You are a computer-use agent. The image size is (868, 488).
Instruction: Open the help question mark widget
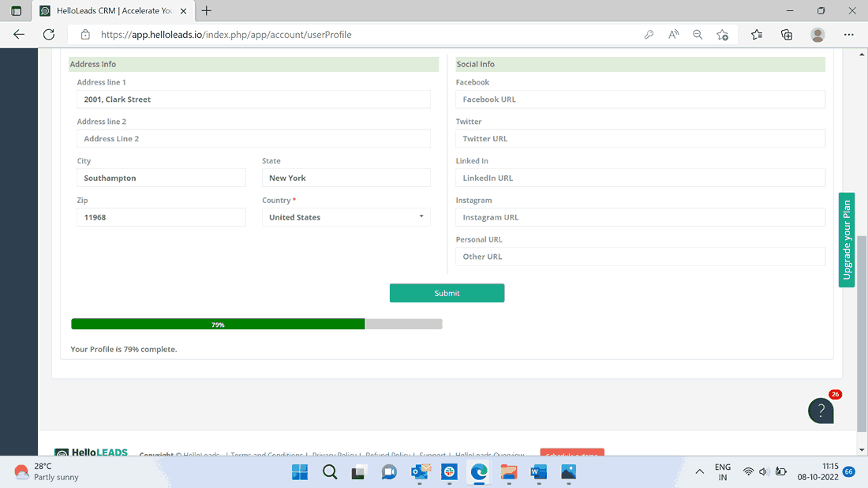pyautogui.click(x=821, y=410)
